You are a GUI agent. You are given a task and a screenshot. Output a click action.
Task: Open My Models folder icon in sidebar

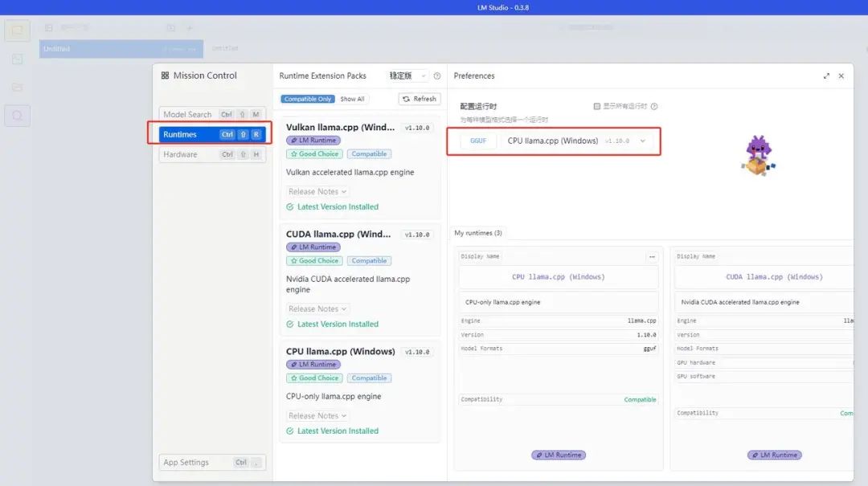click(17, 87)
